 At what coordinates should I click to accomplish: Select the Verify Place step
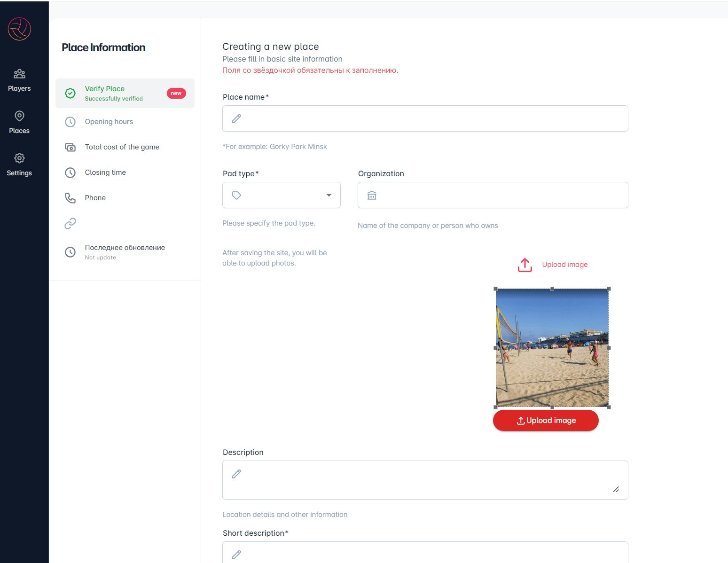125,93
